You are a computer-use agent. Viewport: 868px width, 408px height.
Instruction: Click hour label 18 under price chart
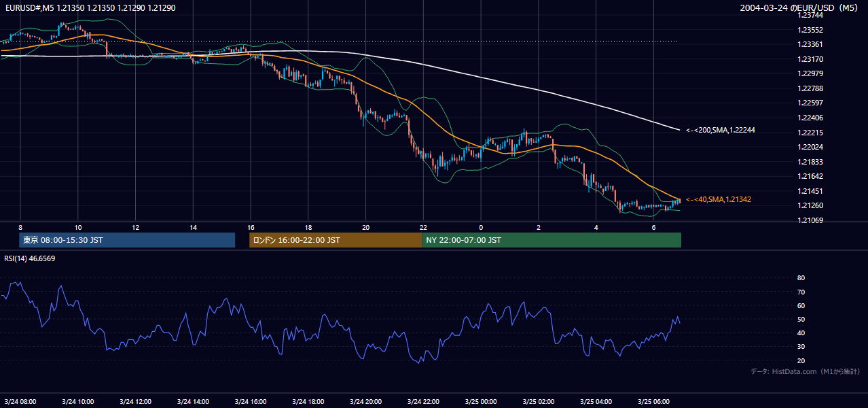point(308,227)
